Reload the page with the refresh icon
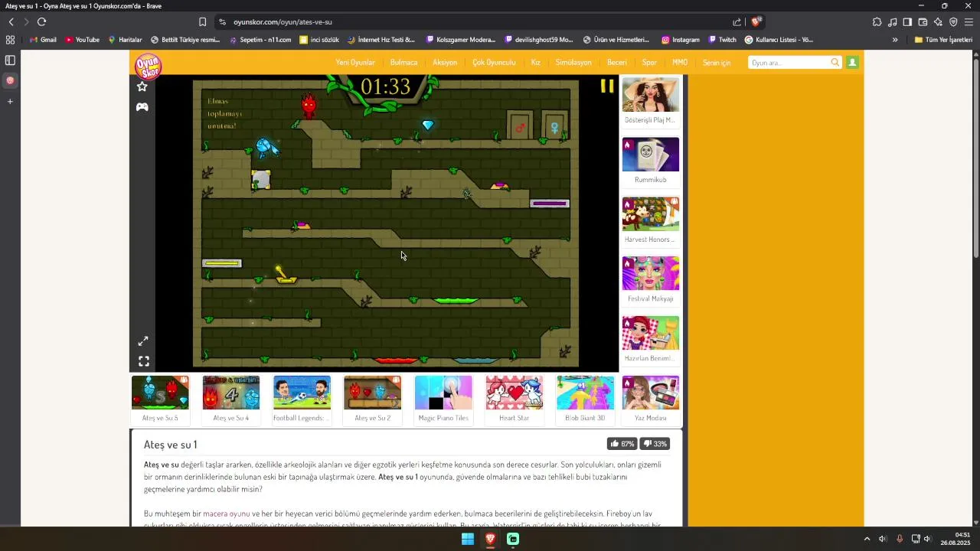 click(x=41, y=22)
